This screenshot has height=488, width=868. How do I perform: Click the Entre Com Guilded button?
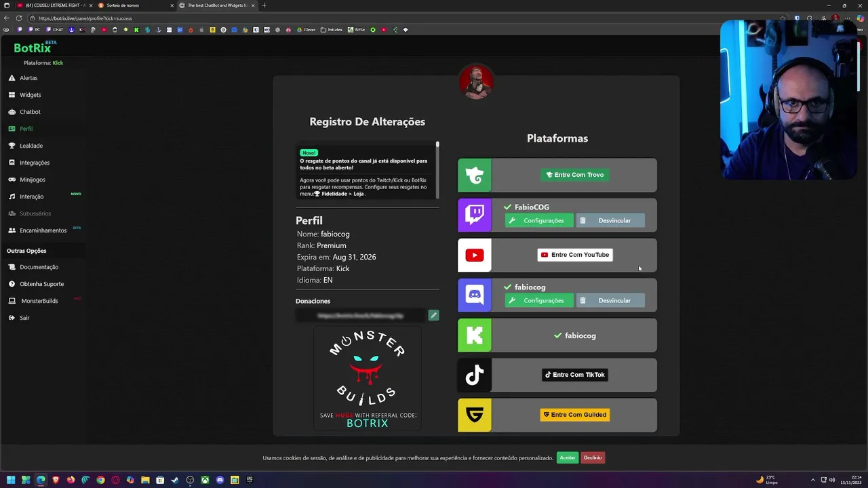click(575, 415)
